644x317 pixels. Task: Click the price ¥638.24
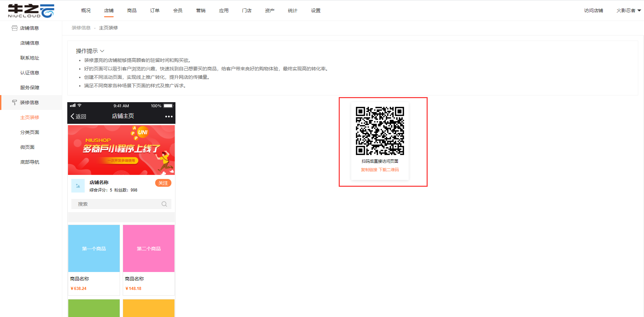(78, 289)
